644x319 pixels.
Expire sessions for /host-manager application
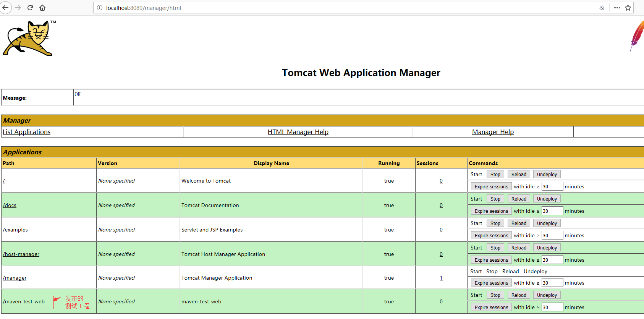coord(491,260)
